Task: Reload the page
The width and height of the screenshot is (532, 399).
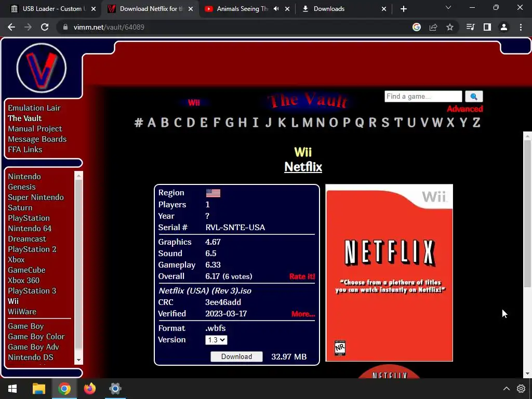Action: click(45, 27)
